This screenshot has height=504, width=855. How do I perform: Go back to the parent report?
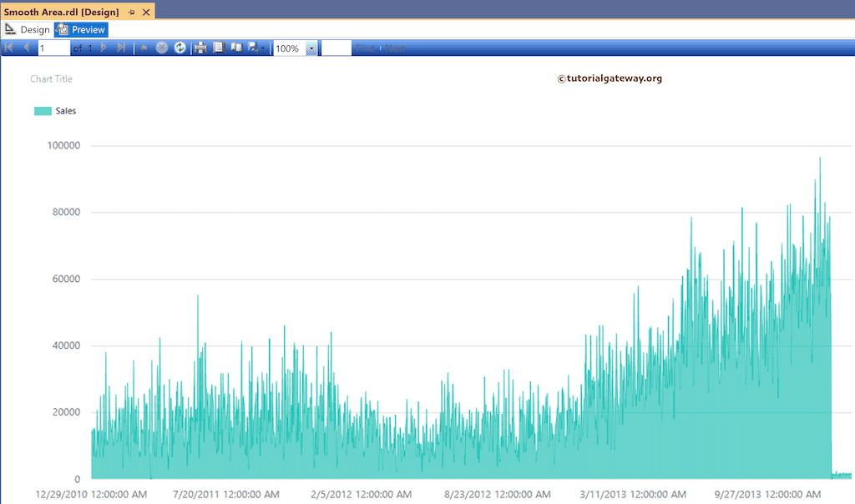[x=144, y=48]
